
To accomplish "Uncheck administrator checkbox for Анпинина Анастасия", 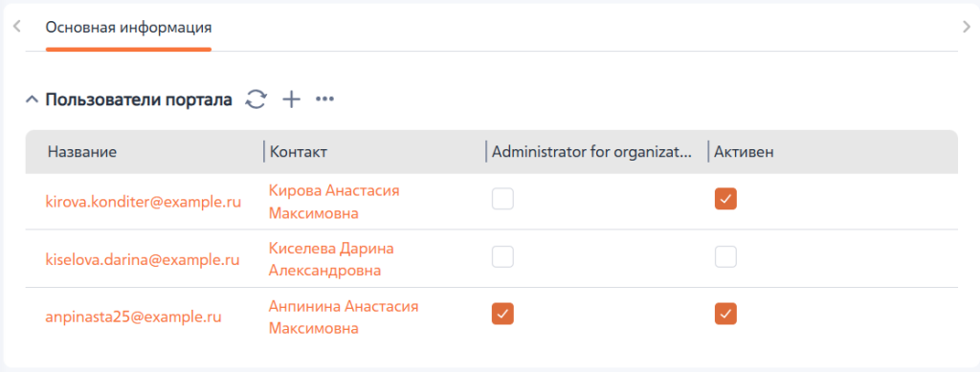I will pyautogui.click(x=502, y=314).
